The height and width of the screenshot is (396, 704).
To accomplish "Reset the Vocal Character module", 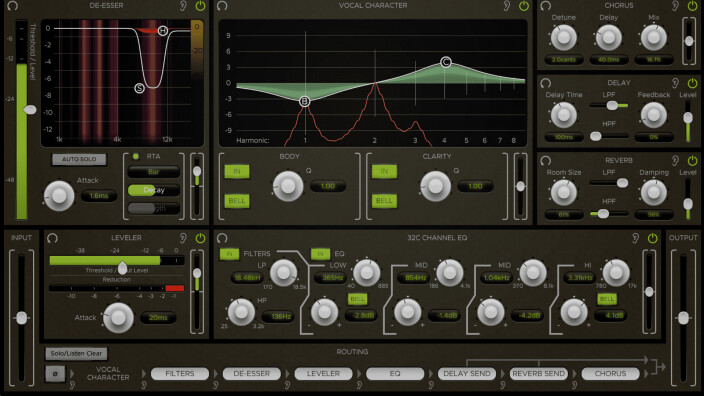I will [222, 6].
